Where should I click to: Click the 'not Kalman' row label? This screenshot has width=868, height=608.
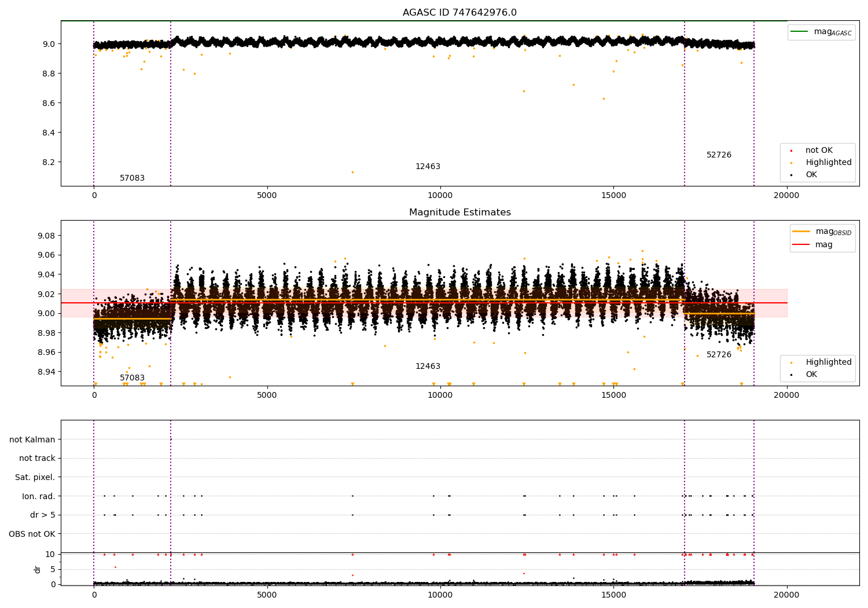point(32,439)
